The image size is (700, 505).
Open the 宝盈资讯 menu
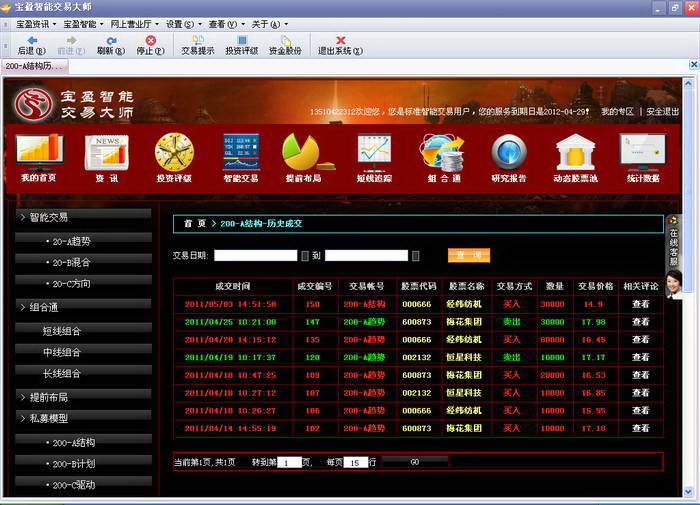(x=36, y=24)
